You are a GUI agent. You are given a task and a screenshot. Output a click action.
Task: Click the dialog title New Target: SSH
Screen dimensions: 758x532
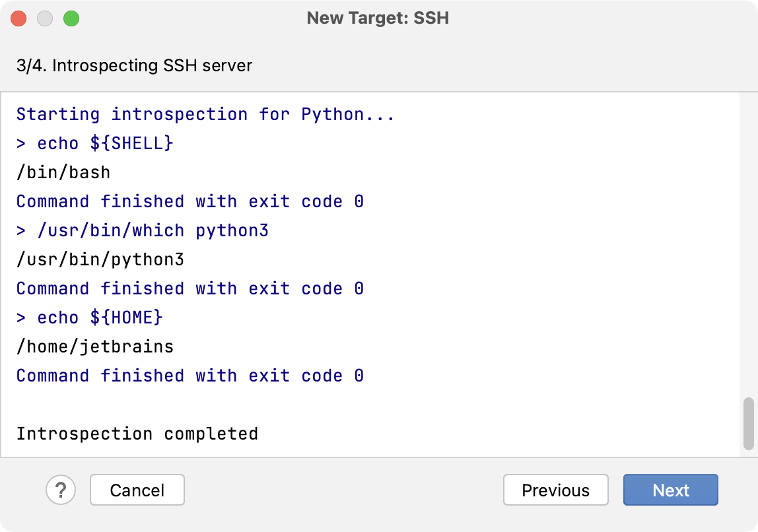pos(378,18)
